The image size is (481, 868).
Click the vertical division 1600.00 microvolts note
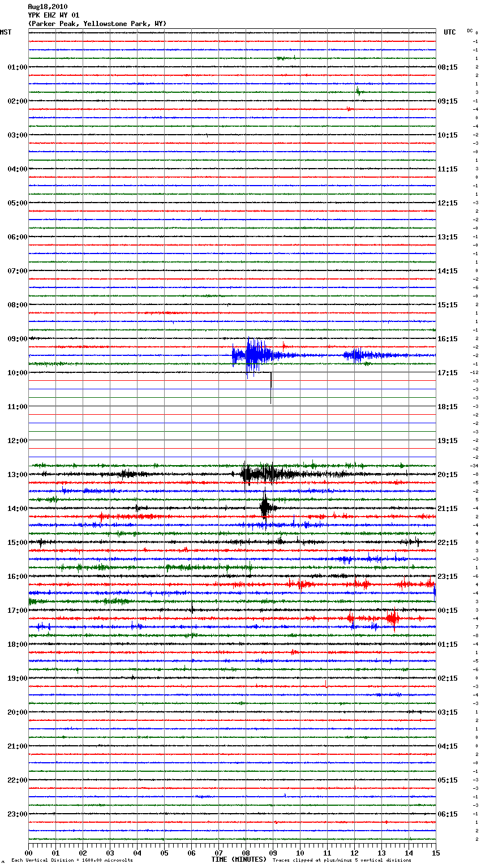pos(72,860)
